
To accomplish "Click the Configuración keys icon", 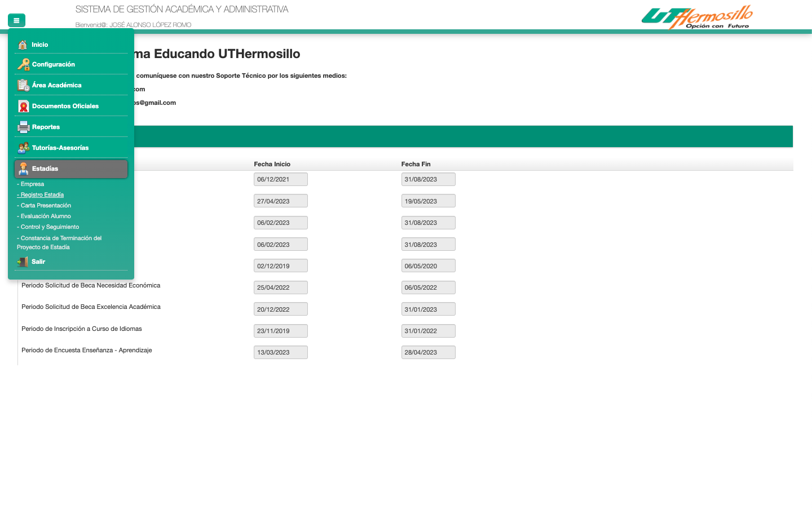I will click(23, 64).
